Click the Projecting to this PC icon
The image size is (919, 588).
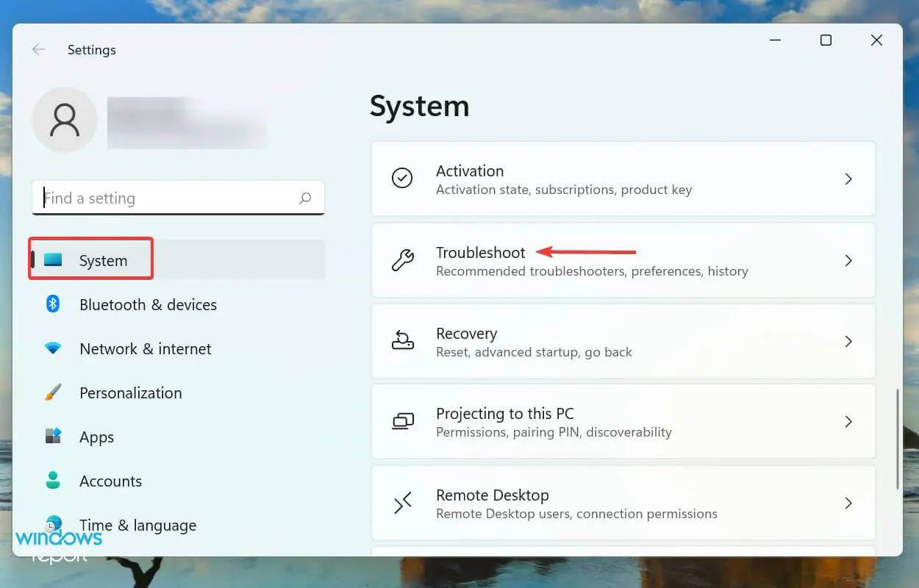click(402, 422)
